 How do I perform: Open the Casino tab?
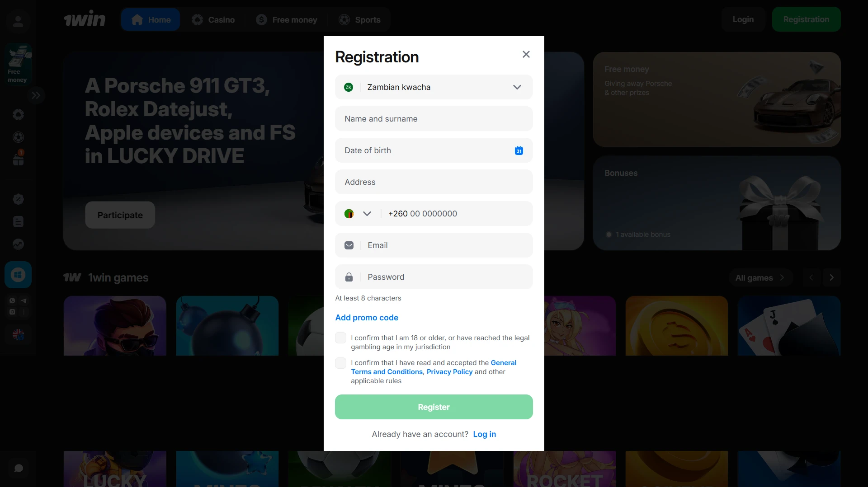[213, 20]
